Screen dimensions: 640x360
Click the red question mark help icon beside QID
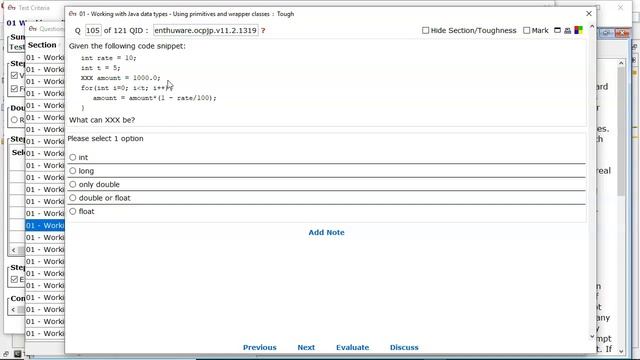[263, 31]
